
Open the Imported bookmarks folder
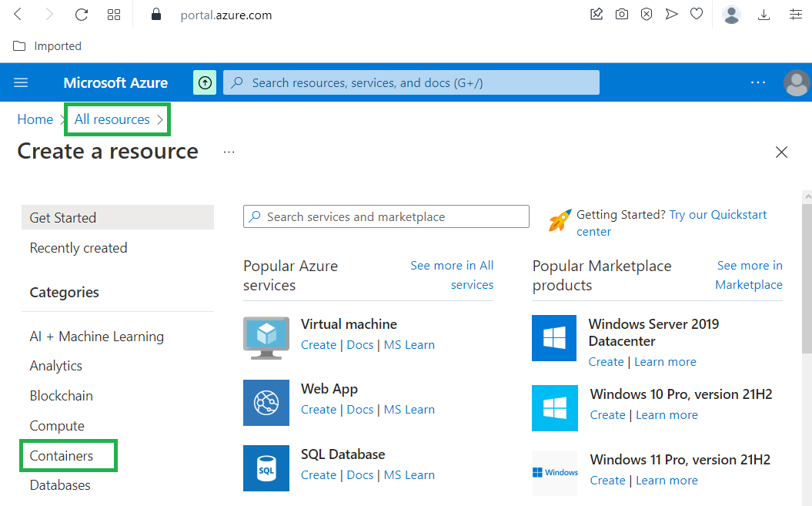coord(48,46)
